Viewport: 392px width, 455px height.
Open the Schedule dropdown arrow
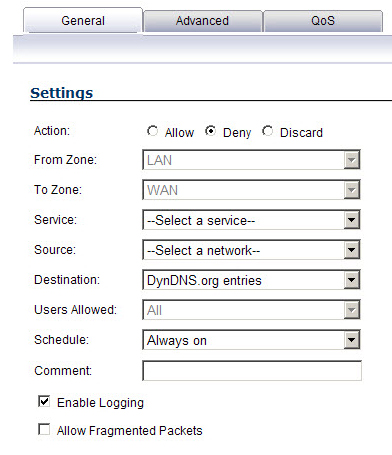coord(352,340)
